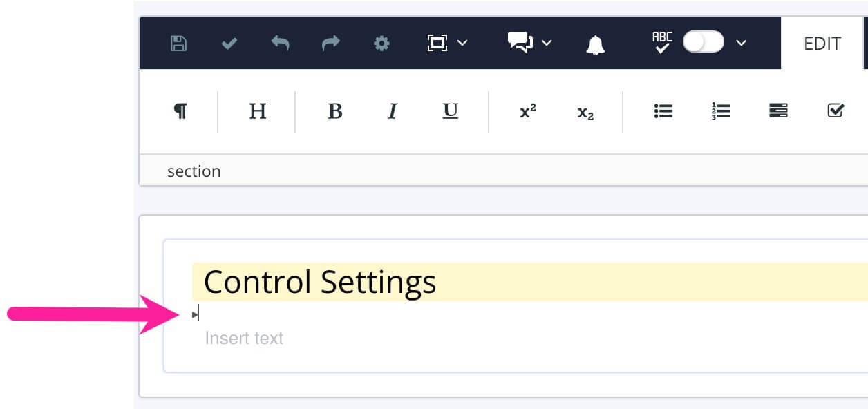868x409 pixels.
Task: Insert a bulleted list
Action: [663, 111]
